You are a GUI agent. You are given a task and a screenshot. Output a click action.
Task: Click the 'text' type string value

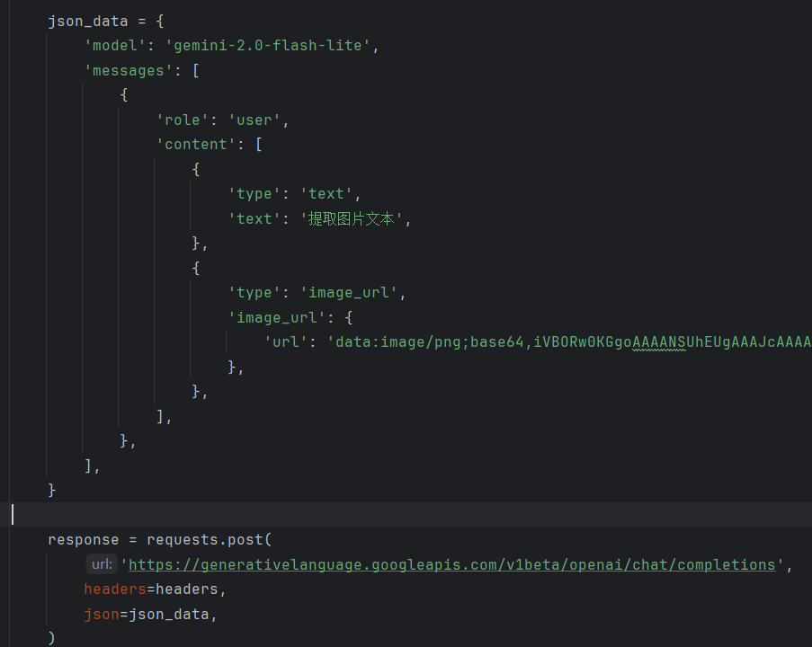click(326, 194)
